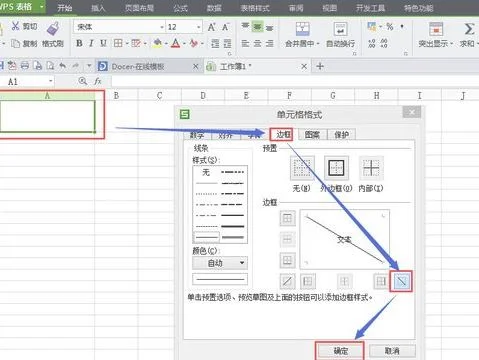Click the decrease indent icon
The image size is (479, 360).
tap(215, 43)
